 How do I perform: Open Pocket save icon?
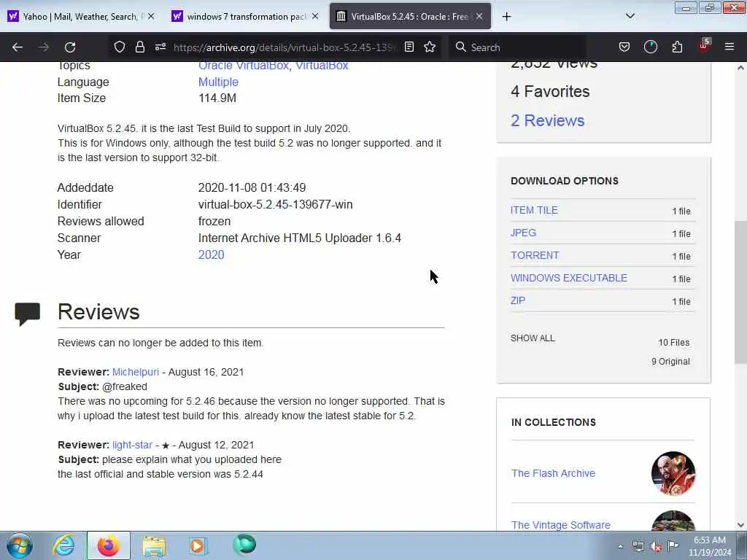click(624, 47)
